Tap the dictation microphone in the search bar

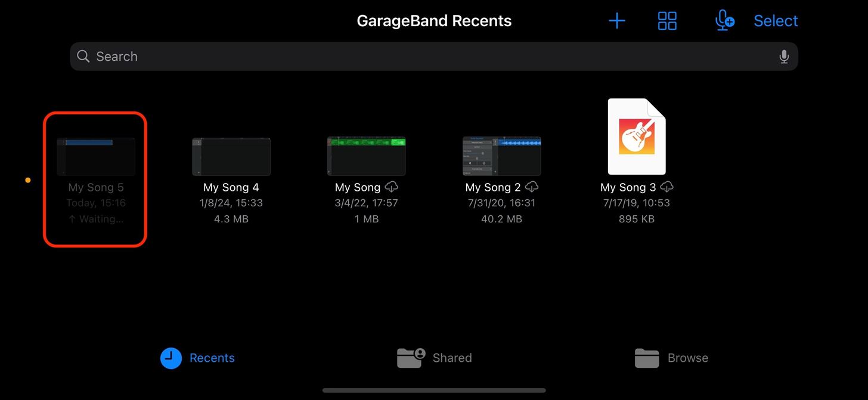[x=784, y=57]
